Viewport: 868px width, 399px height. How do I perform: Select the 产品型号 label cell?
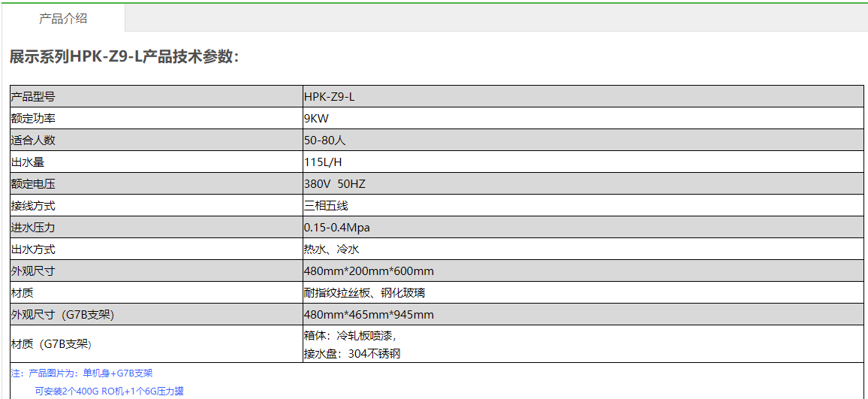click(x=33, y=96)
